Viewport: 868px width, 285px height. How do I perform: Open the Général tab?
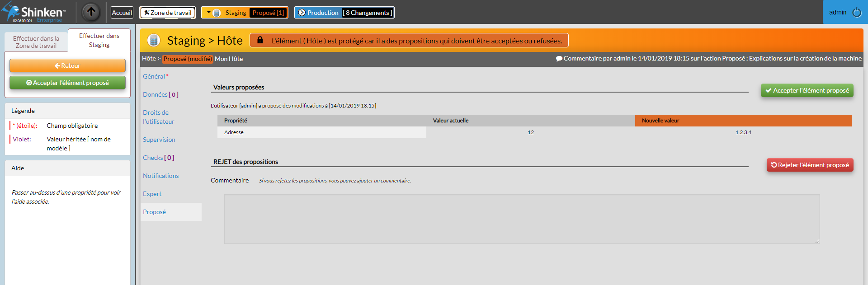tap(156, 76)
